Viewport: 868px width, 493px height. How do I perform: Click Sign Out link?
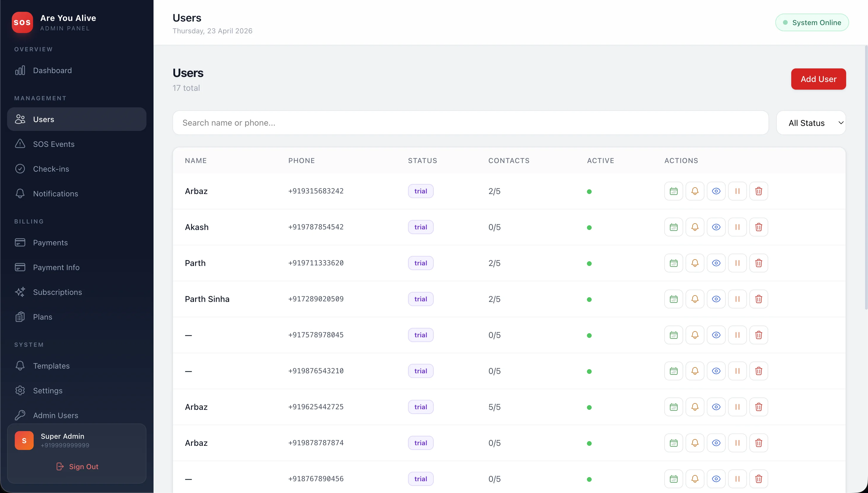click(x=77, y=466)
